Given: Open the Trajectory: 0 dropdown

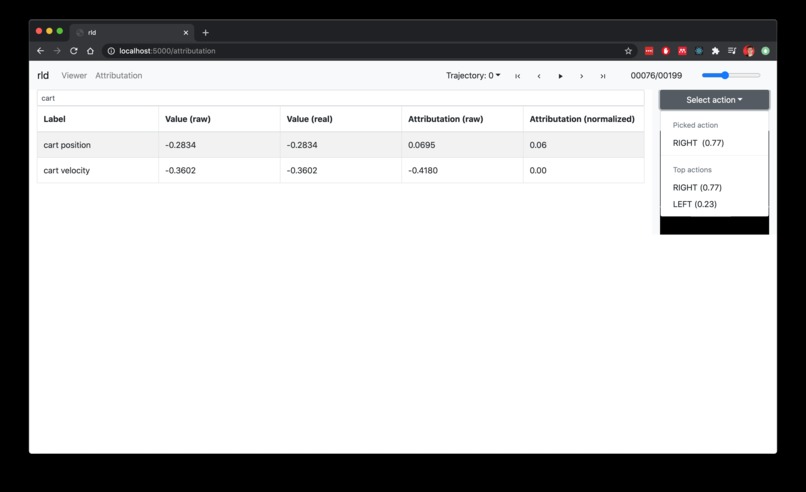Looking at the screenshot, I should click(473, 76).
